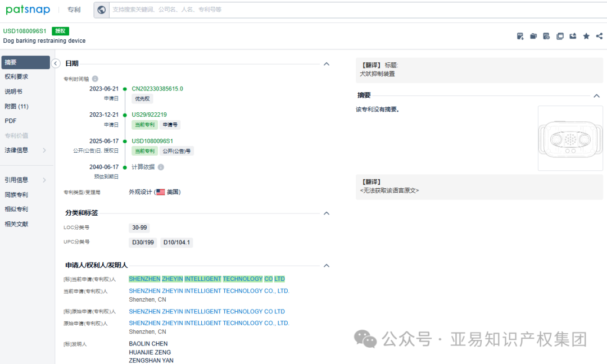Viewport: 607px width, 364px height.
Task: Click the title 'Dog barking restraining device'
Action: (44, 40)
